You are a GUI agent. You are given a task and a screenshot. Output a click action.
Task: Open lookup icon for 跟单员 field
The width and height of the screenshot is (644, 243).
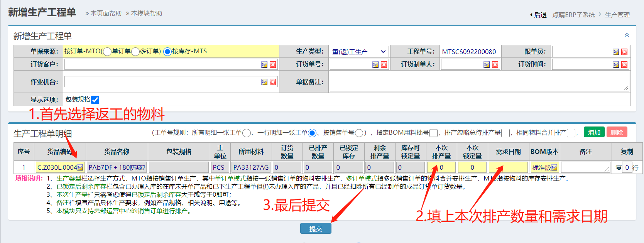(x=616, y=52)
